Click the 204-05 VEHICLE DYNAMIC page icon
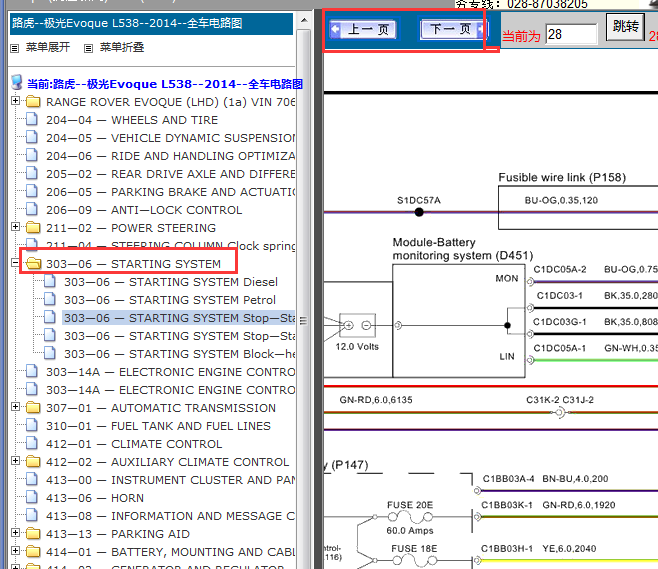This screenshot has height=569, width=658. (32, 137)
